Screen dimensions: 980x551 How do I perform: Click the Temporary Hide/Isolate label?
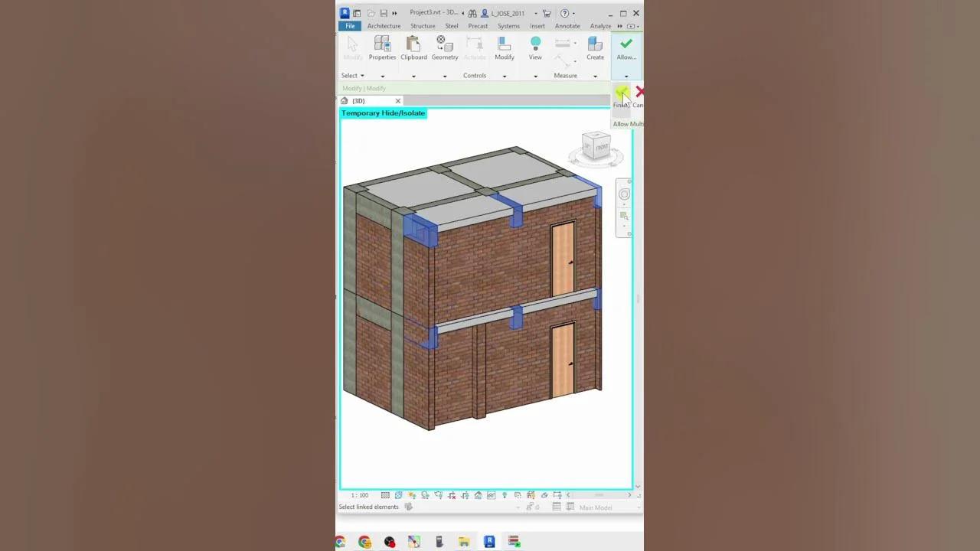[383, 113]
